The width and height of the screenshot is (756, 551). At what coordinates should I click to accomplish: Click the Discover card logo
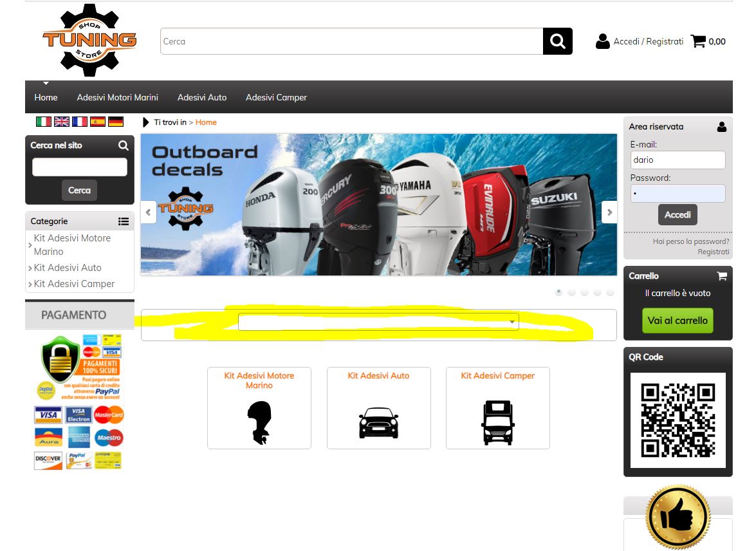pyautogui.click(x=48, y=460)
